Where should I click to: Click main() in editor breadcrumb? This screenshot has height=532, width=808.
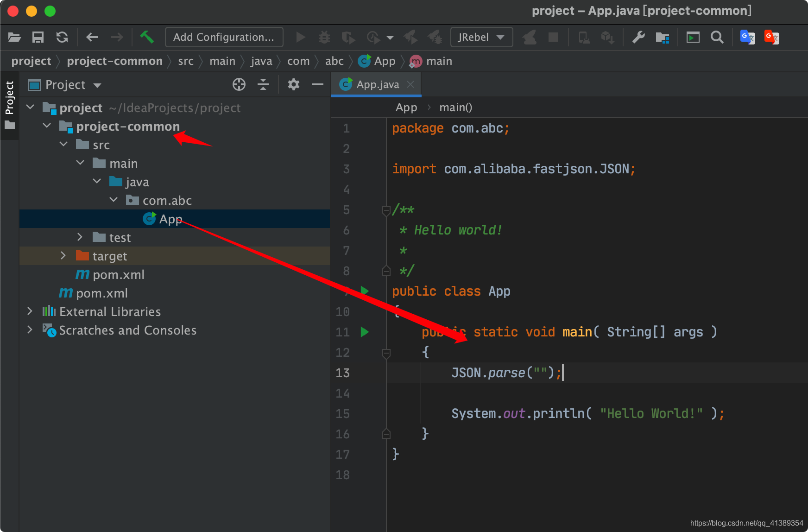coord(455,108)
